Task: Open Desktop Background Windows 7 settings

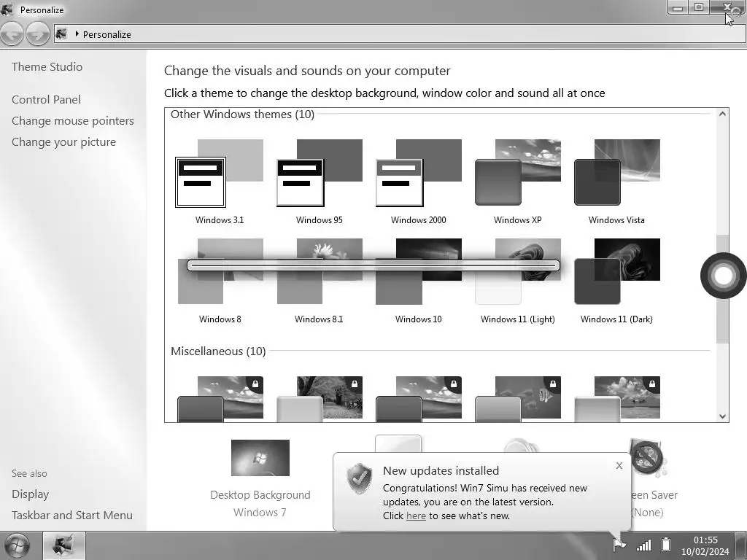Action: (x=260, y=478)
